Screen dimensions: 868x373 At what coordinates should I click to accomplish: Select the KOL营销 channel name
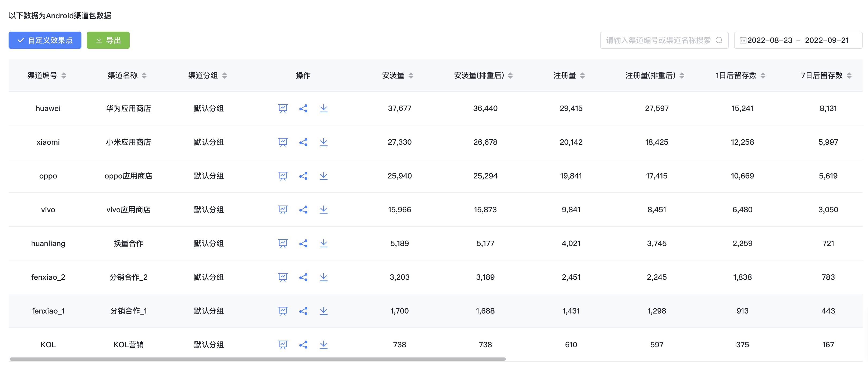click(x=128, y=344)
